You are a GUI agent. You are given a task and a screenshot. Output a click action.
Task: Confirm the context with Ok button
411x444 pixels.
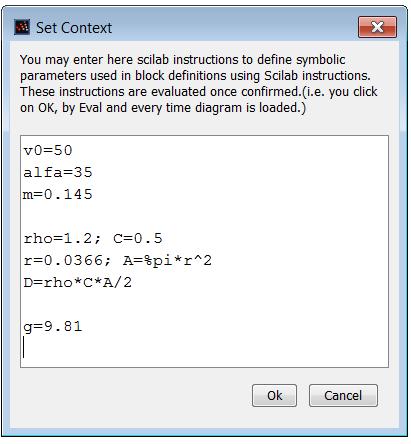pyautogui.click(x=274, y=395)
